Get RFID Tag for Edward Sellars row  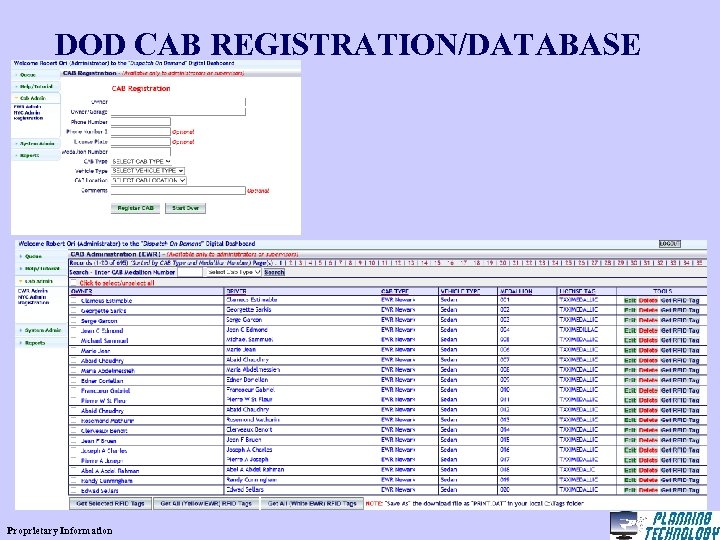680,490
